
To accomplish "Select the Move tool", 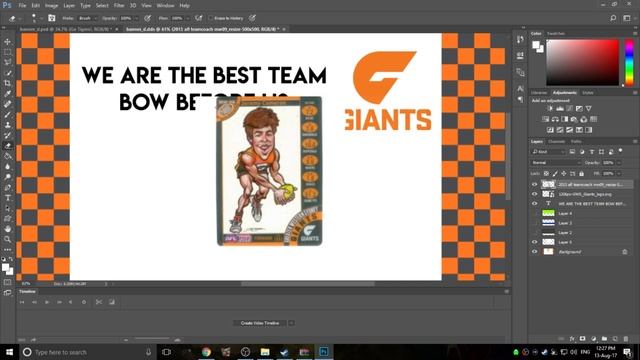I will pyautogui.click(x=7, y=42).
